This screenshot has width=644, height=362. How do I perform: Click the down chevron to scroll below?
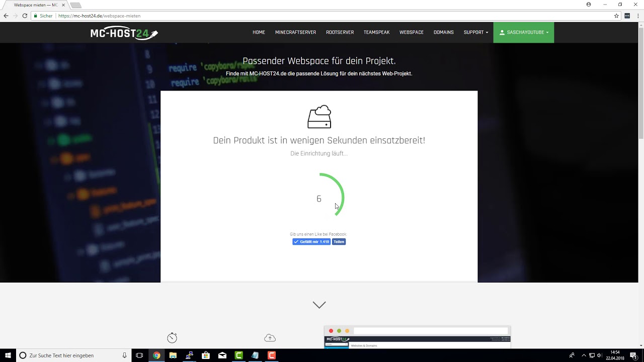319,305
